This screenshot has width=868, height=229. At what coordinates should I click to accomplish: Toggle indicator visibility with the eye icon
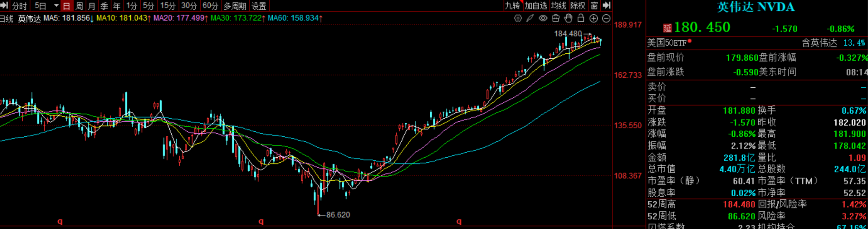543,18
